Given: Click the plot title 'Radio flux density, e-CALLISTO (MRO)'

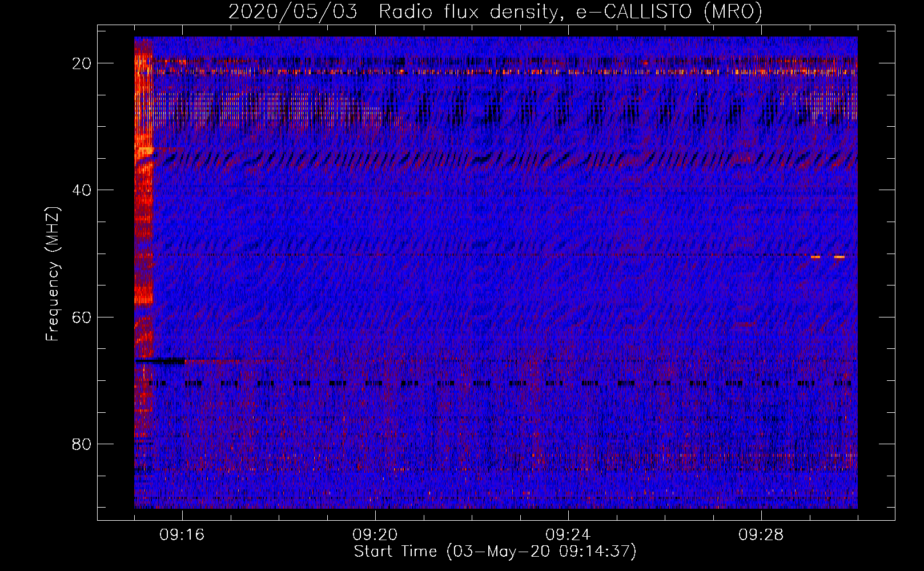Looking at the screenshot, I should click(570, 12).
